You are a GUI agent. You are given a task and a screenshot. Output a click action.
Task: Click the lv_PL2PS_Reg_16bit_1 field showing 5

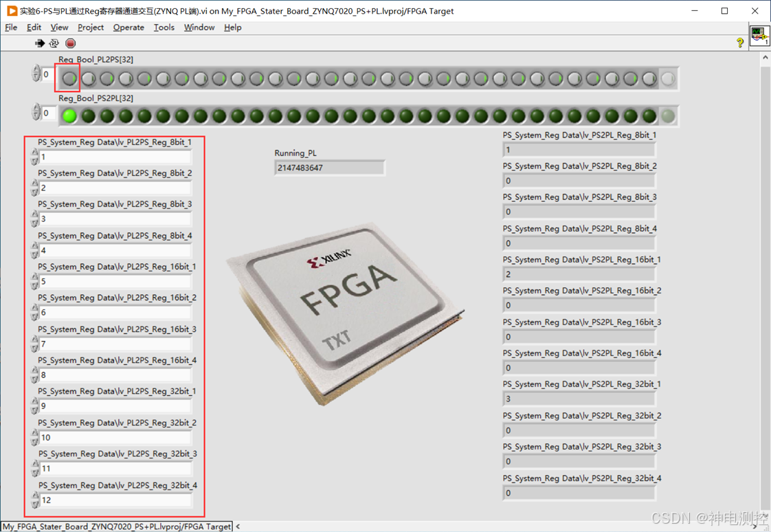tap(115, 281)
